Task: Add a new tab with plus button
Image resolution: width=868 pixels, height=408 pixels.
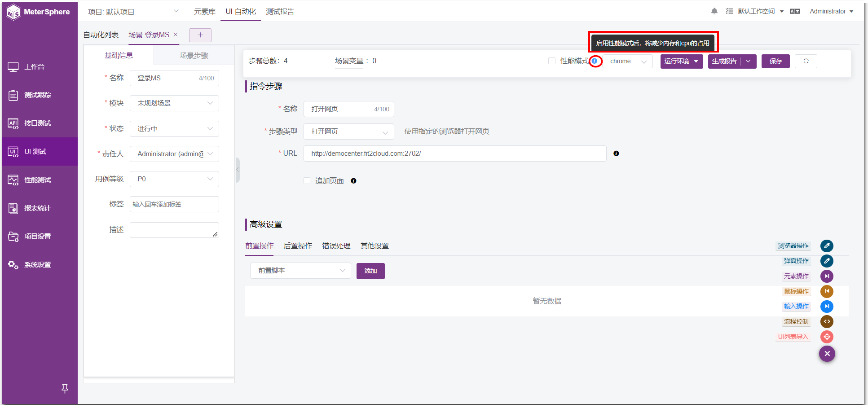Action: pos(200,35)
